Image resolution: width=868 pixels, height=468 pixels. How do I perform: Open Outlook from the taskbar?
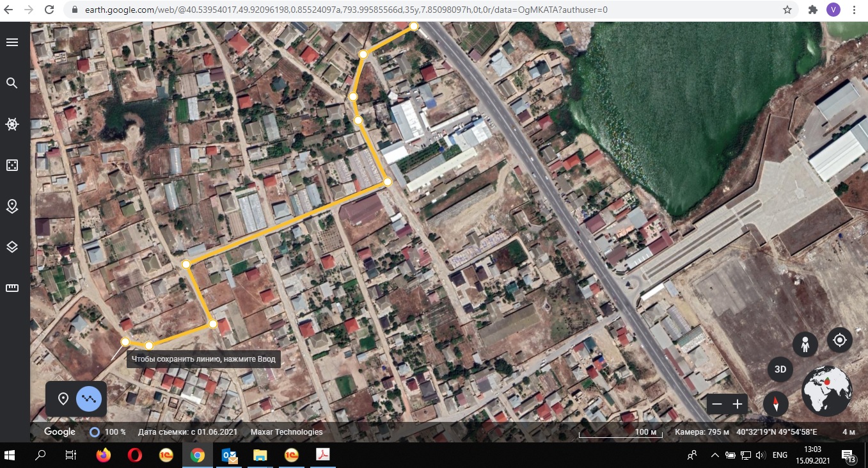[x=229, y=456]
